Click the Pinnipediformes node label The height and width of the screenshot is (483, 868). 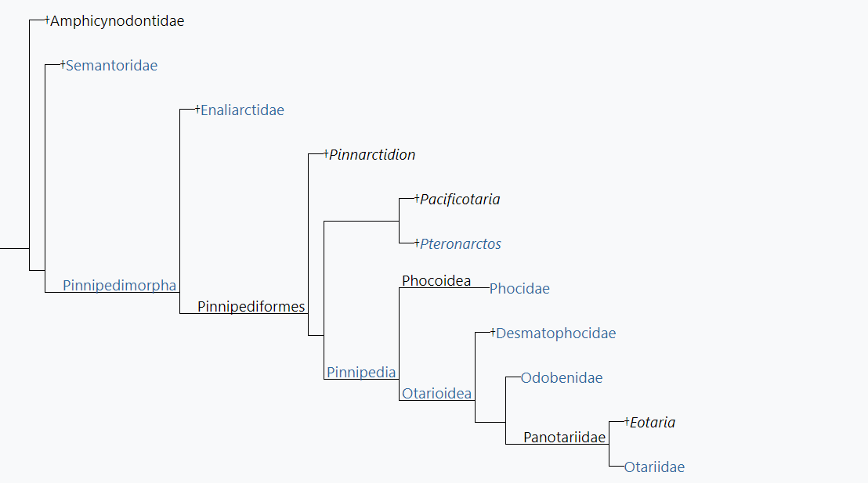pos(251,307)
